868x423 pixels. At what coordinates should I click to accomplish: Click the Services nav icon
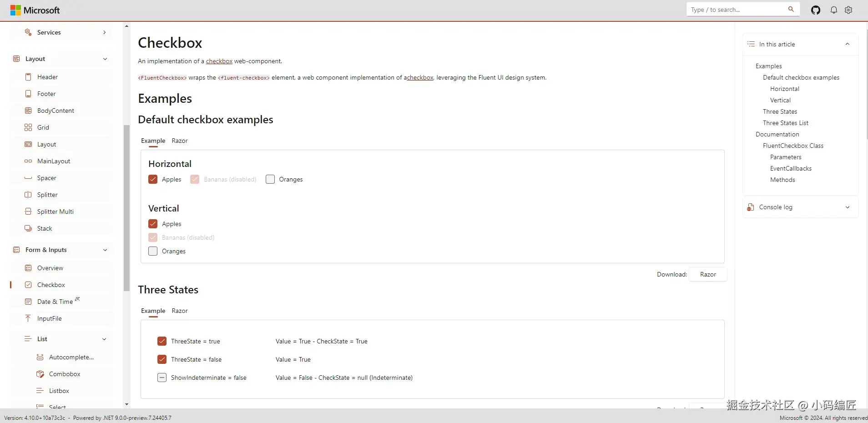click(28, 32)
